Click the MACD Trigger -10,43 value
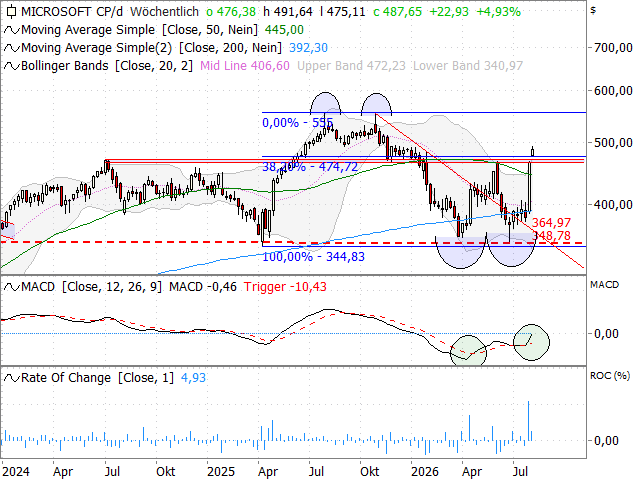Viewport: 640px width, 480px height. (x=285, y=287)
